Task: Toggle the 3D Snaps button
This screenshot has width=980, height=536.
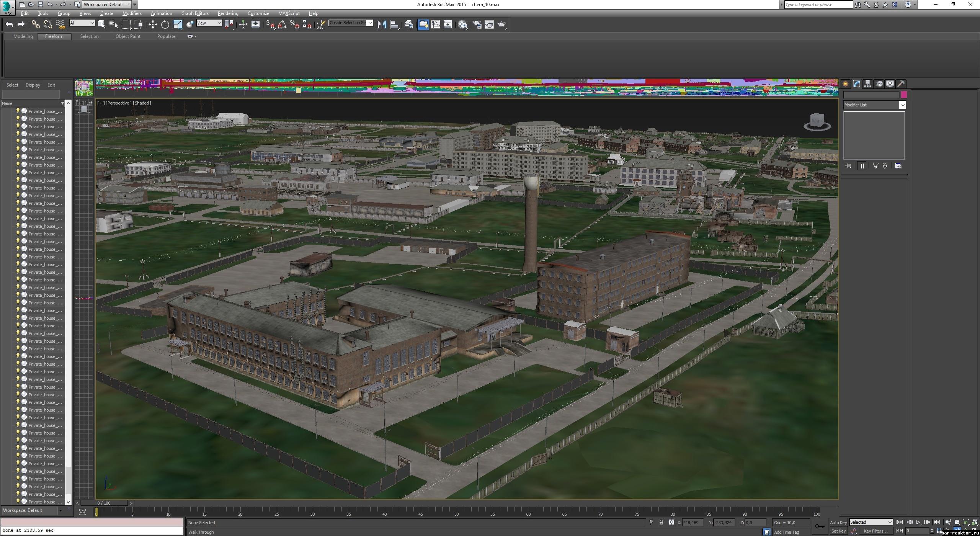Action: [x=270, y=25]
